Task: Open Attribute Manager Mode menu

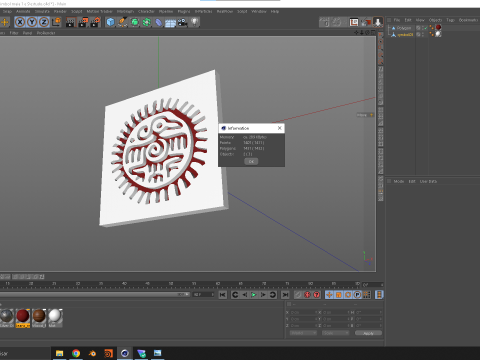Action: click(x=399, y=181)
